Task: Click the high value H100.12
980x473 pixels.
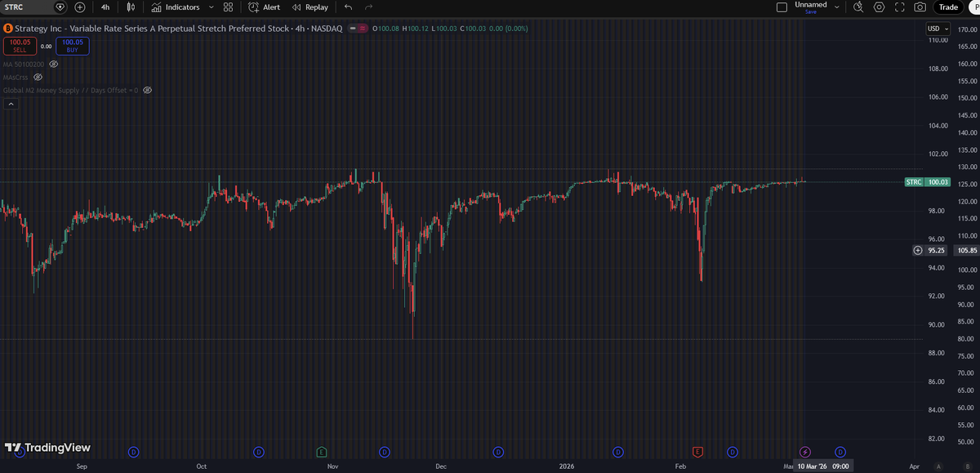Action: [x=416, y=29]
